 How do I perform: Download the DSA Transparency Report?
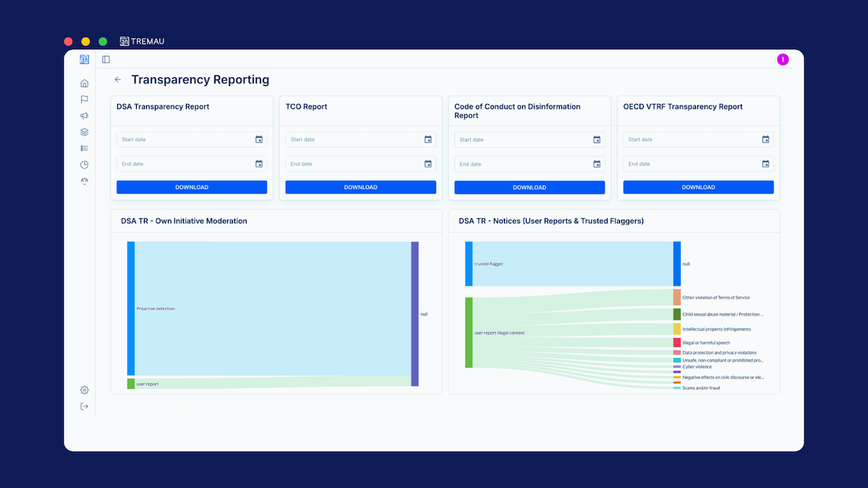click(x=192, y=187)
